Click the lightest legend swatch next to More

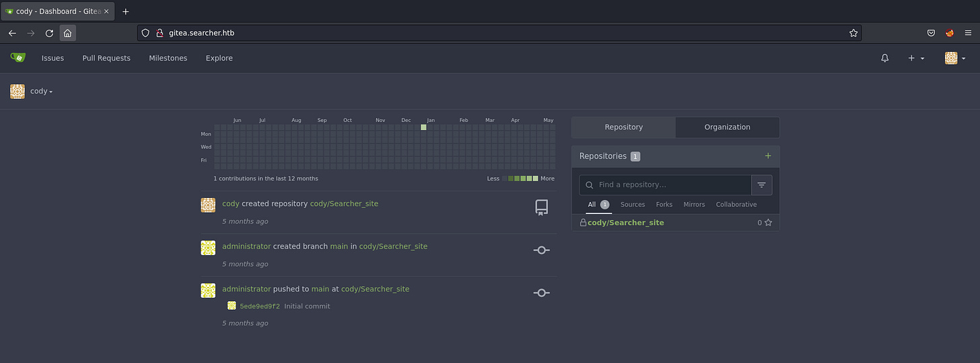[x=536, y=178]
